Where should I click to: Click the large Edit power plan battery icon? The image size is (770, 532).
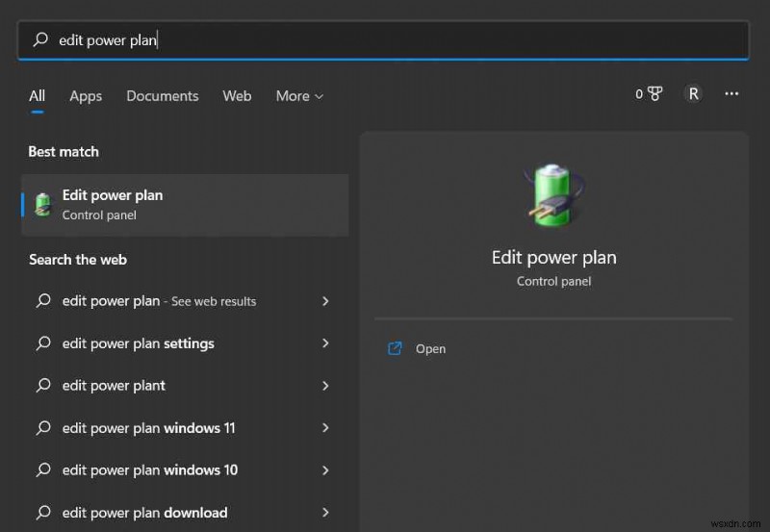(552, 197)
